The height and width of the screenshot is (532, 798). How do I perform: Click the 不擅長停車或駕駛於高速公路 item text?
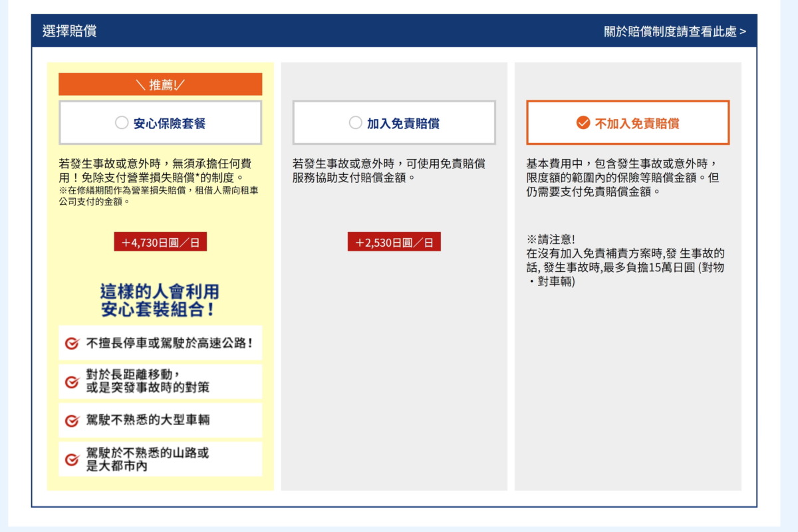170,344
